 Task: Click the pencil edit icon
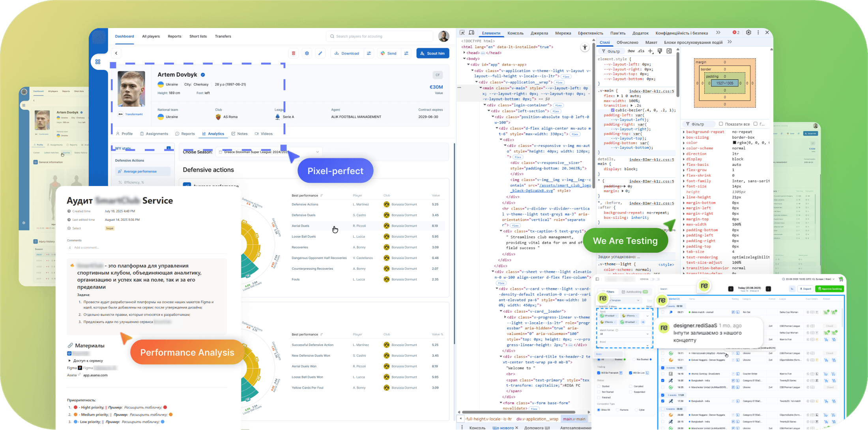point(320,53)
